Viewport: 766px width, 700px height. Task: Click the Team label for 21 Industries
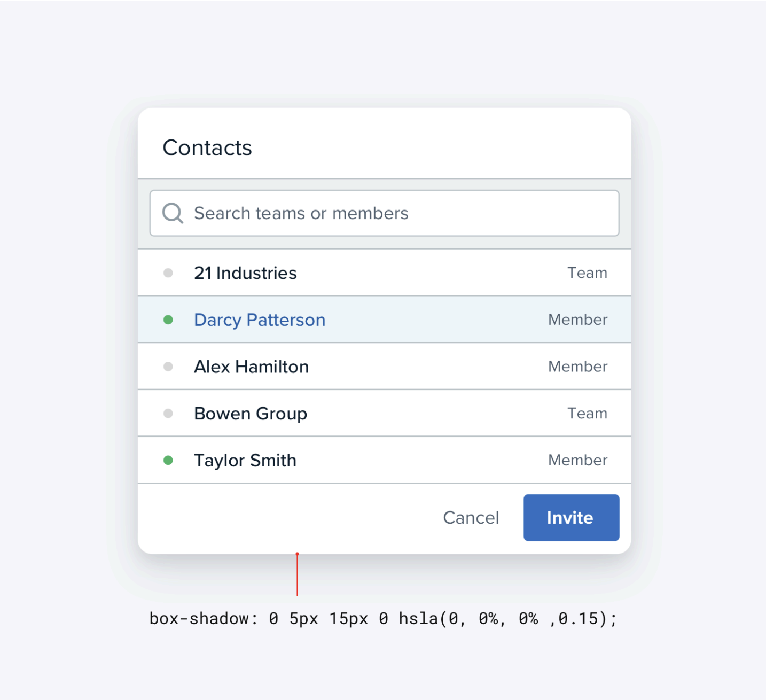(587, 273)
